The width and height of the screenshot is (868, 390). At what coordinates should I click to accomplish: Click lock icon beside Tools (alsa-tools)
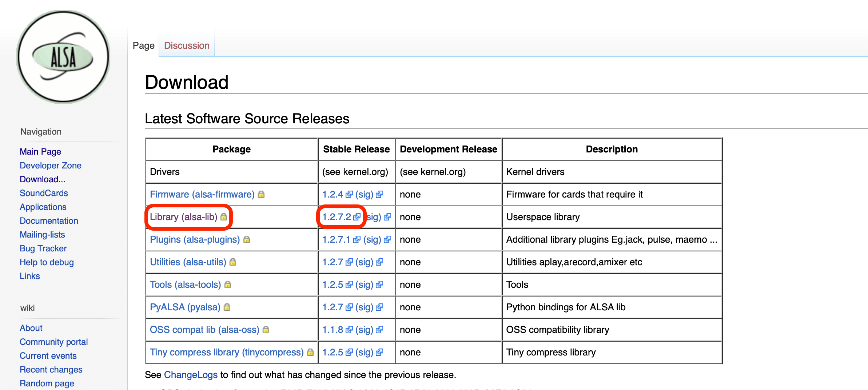pos(228,285)
